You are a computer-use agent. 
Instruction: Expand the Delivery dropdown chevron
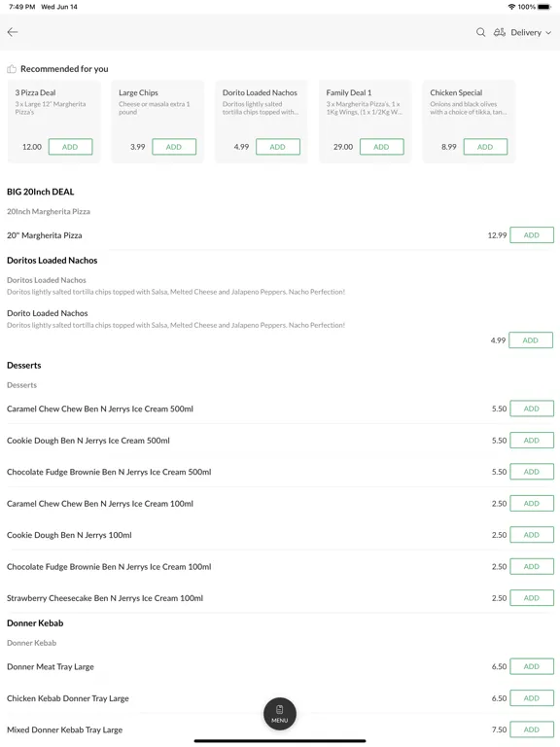[x=548, y=33]
